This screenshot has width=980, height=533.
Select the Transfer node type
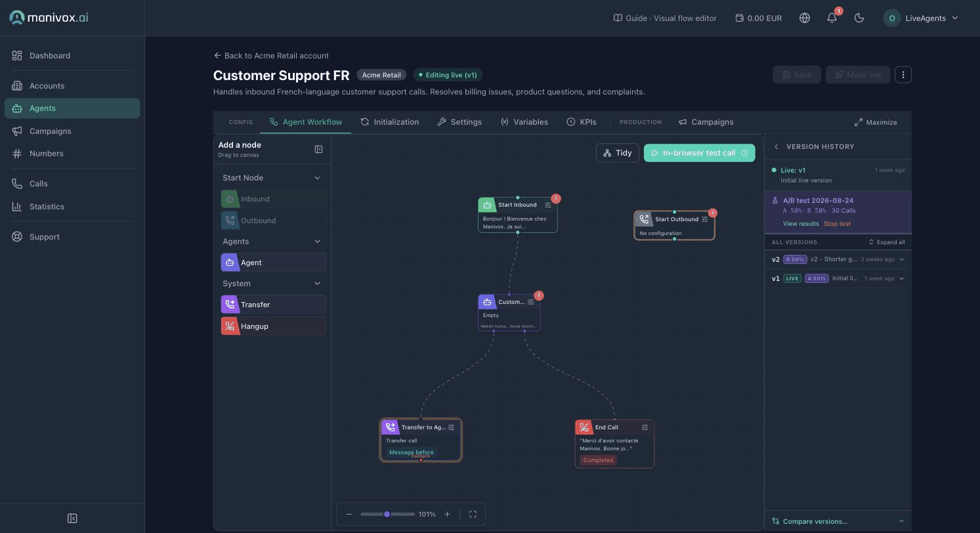pos(274,305)
